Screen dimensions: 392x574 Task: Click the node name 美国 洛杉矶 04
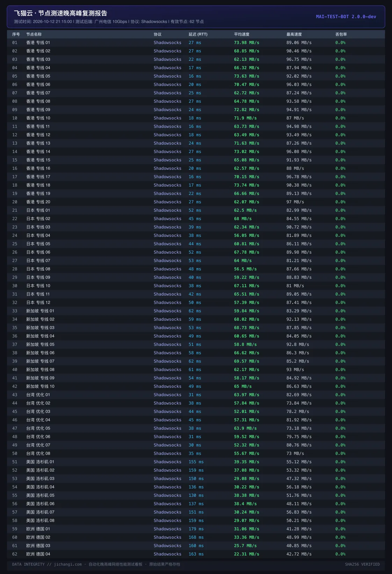click(x=40, y=487)
